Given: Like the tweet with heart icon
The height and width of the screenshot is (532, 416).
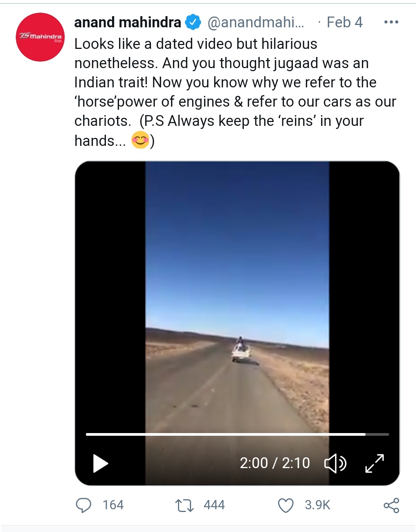Looking at the screenshot, I should click(x=286, y=505).
